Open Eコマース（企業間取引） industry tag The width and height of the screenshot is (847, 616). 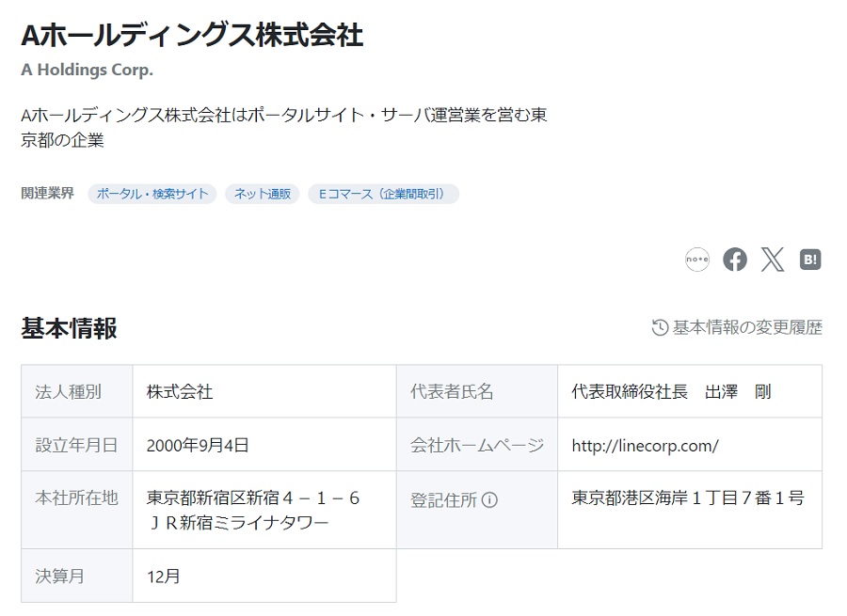point(384,194)
